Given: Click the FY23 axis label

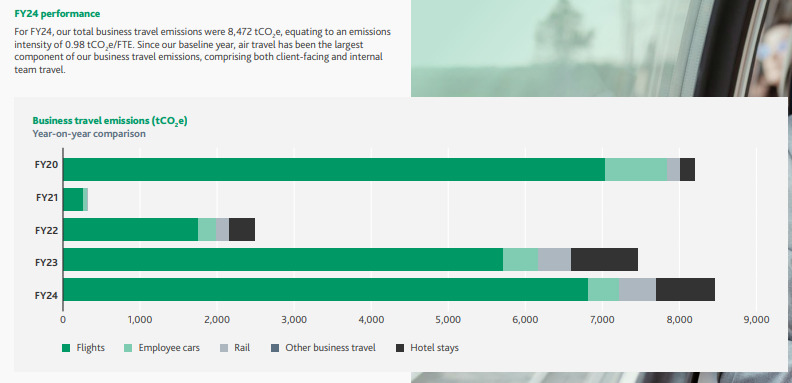Looking at the screenshot, I should [x=46, y=263].
